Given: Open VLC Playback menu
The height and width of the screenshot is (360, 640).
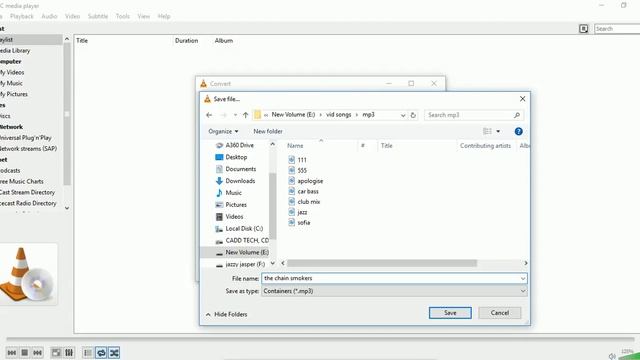Looking at the screenshot, I should point(22,16).
